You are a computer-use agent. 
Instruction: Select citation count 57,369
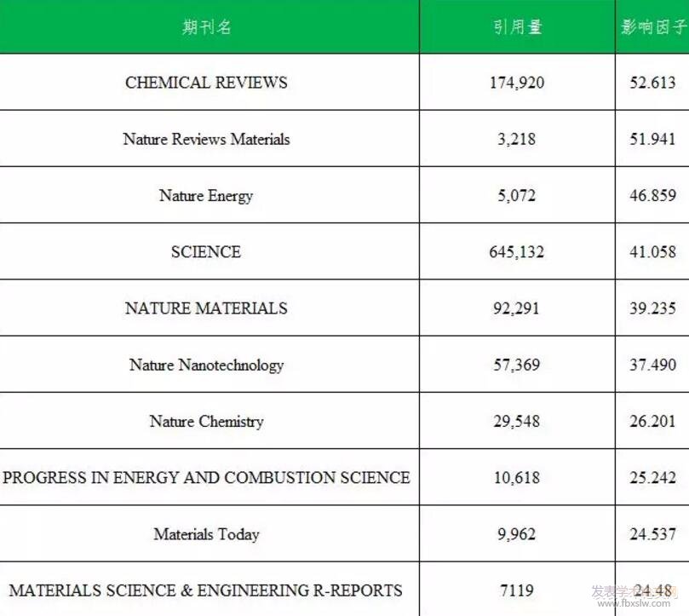[516, 365]
